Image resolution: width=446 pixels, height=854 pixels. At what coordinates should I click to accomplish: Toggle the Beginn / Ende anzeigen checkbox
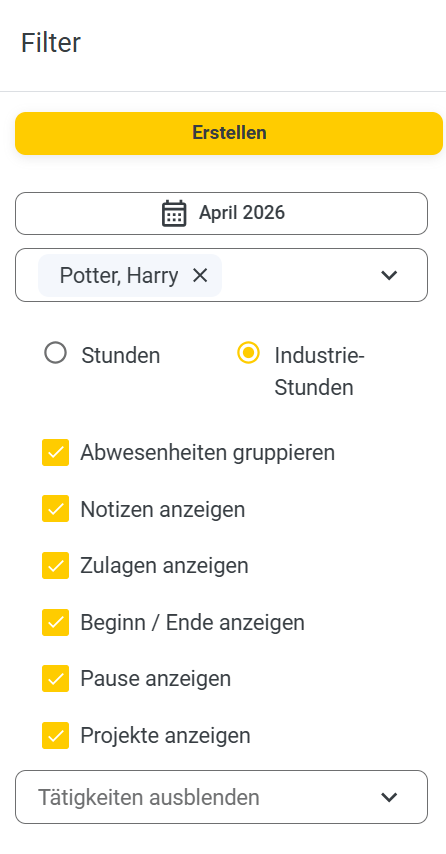56,623
